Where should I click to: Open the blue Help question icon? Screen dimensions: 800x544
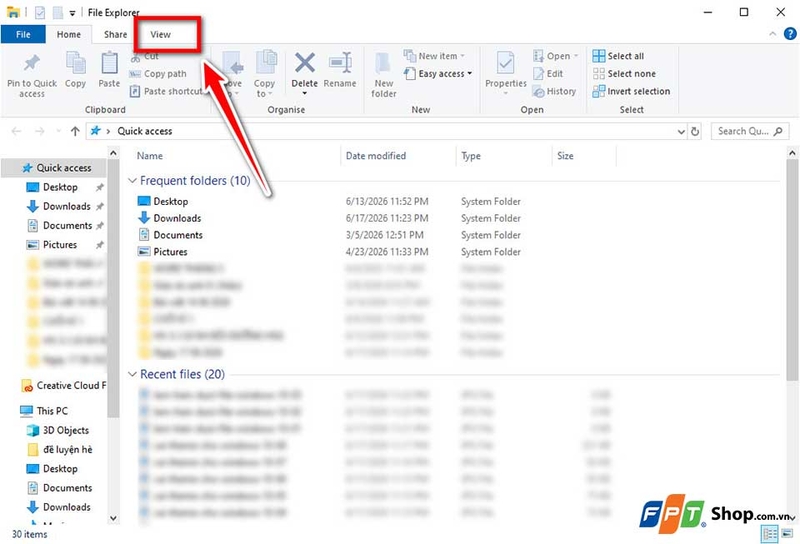coord(790,34)
